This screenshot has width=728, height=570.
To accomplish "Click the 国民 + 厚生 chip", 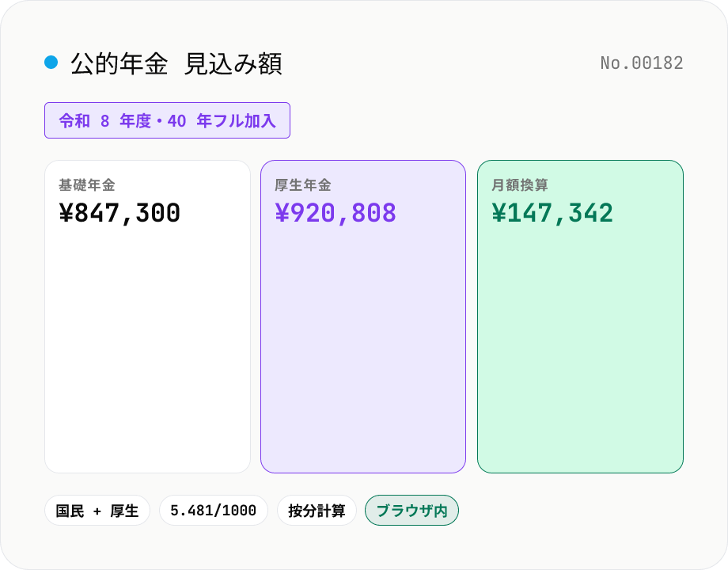I will tap(97, 511).
